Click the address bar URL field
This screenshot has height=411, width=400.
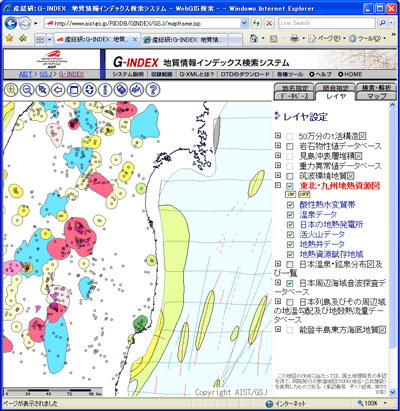[x=143, y=23]
